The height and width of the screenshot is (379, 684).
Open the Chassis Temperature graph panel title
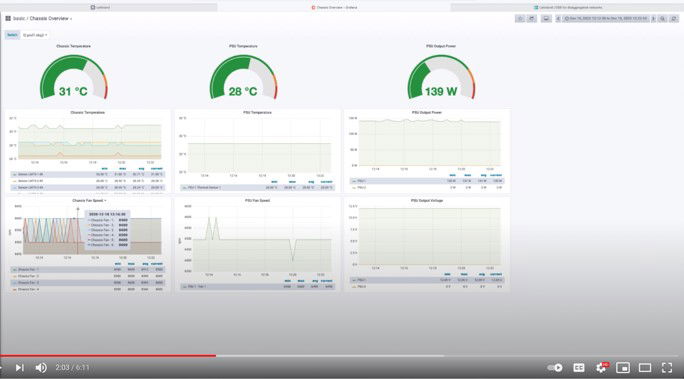pos(88,113)
